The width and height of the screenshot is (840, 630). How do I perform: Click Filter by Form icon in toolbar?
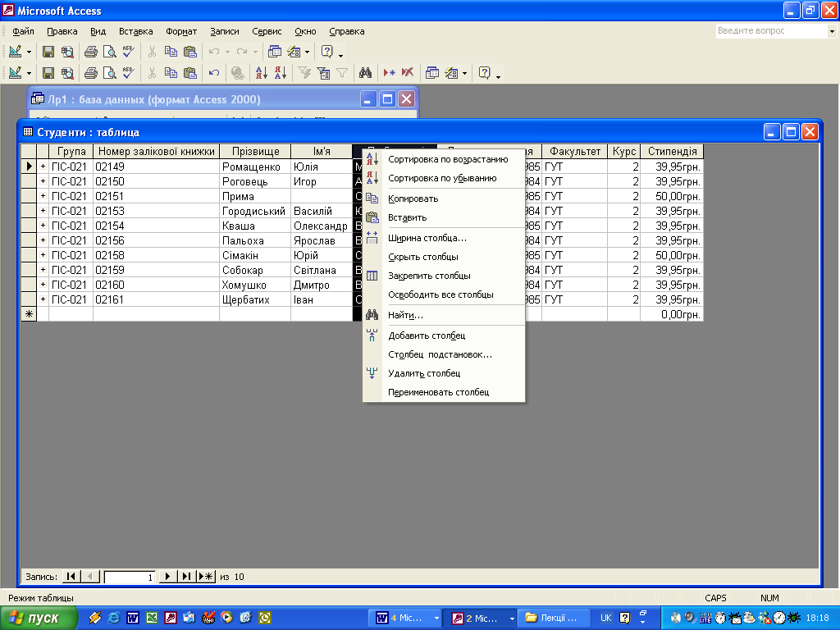tap(323, 72)
